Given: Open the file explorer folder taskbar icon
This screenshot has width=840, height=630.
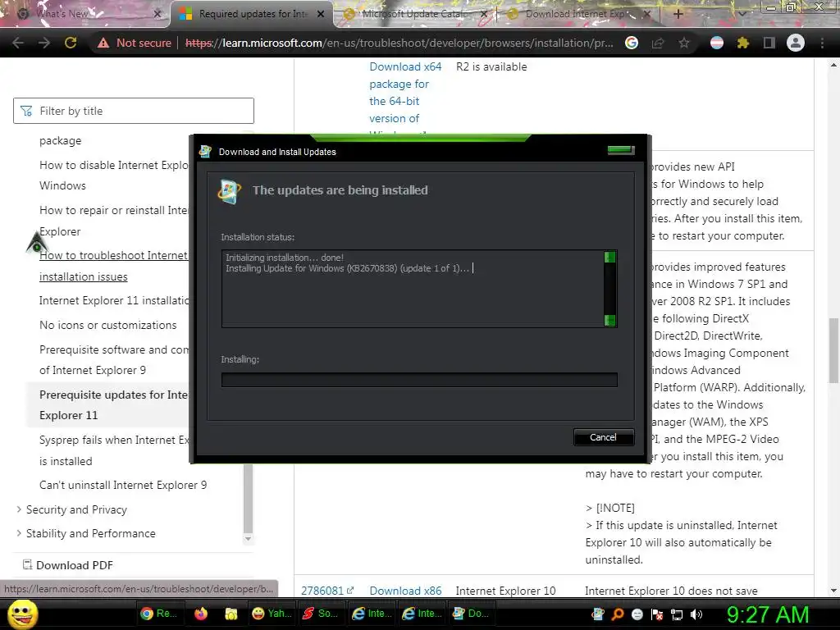Looking at the screenshot, I should point(231,614).
